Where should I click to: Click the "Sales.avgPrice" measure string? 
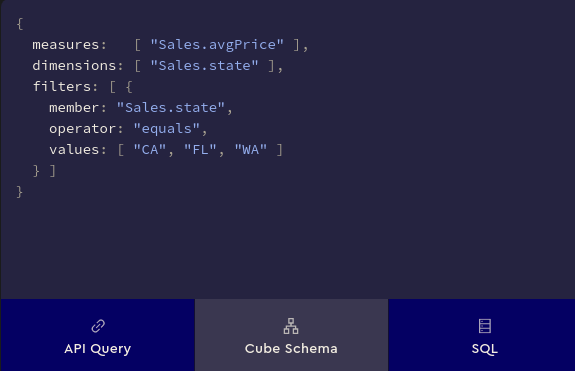tap(217, 45)
